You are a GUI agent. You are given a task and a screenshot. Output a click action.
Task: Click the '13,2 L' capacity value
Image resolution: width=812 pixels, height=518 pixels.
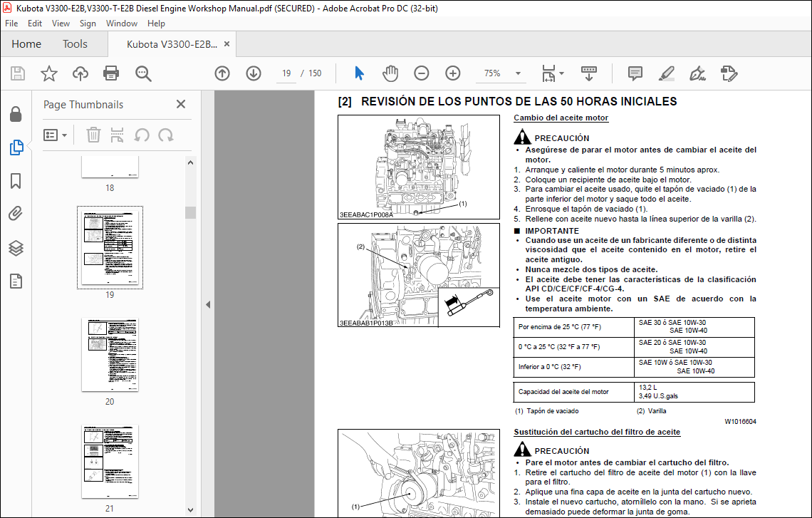[x=647, y=388]
